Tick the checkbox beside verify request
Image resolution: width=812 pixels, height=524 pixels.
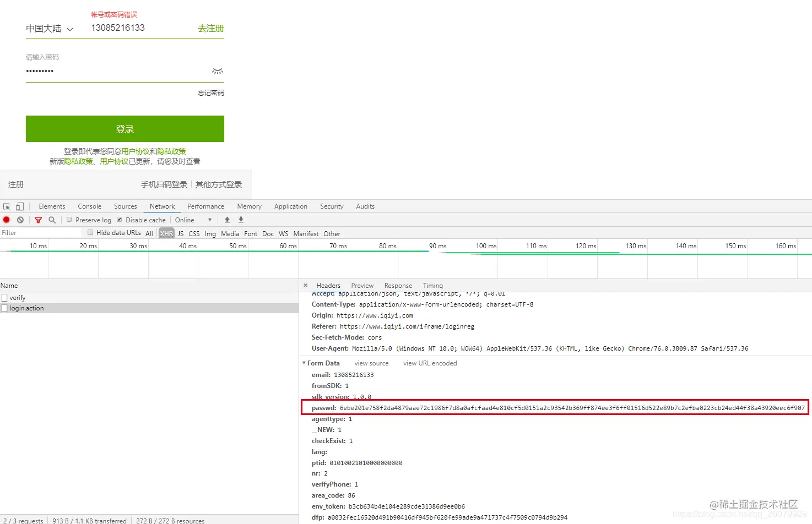(x=4, y=298)
